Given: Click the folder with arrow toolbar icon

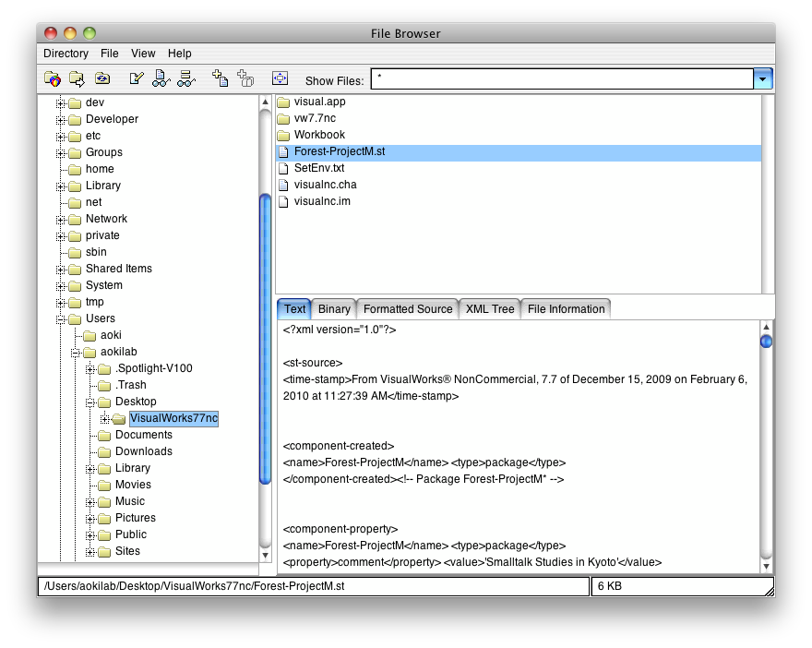Looking at the screenshot, I should click(77, 78).
